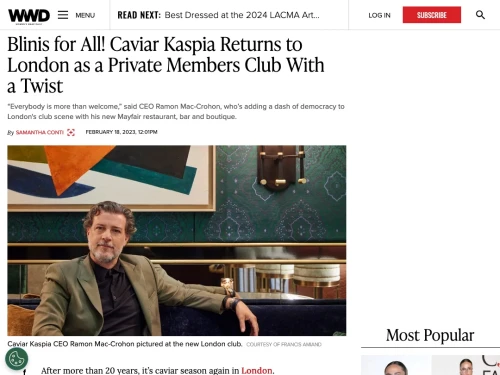Open the hamburger menu icon
Image resolution: width=500 pixels, height=375 pixels.
(x=63, y=15)
